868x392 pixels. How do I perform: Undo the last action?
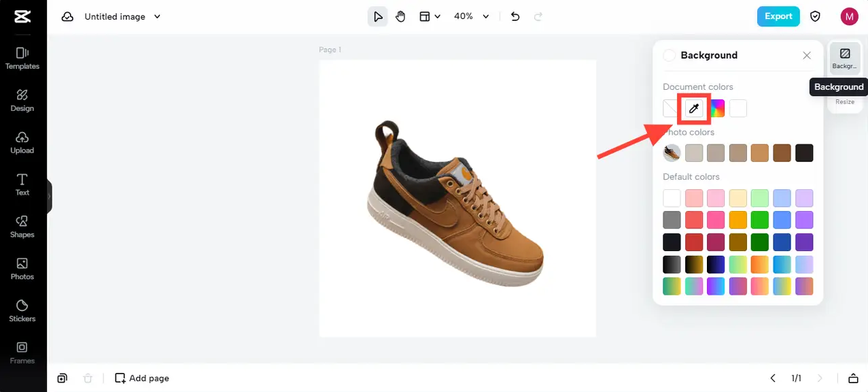click(x=515, y=16)
